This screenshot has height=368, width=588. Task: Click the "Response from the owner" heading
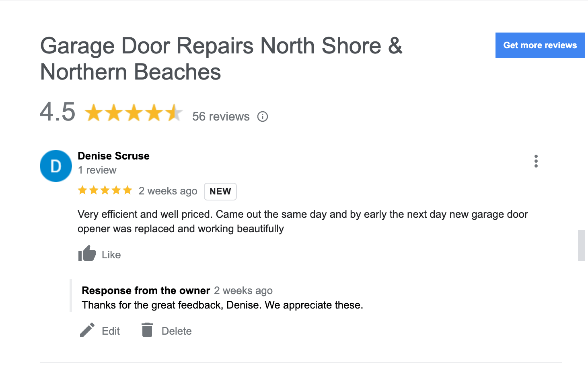[x=146, y=290]
